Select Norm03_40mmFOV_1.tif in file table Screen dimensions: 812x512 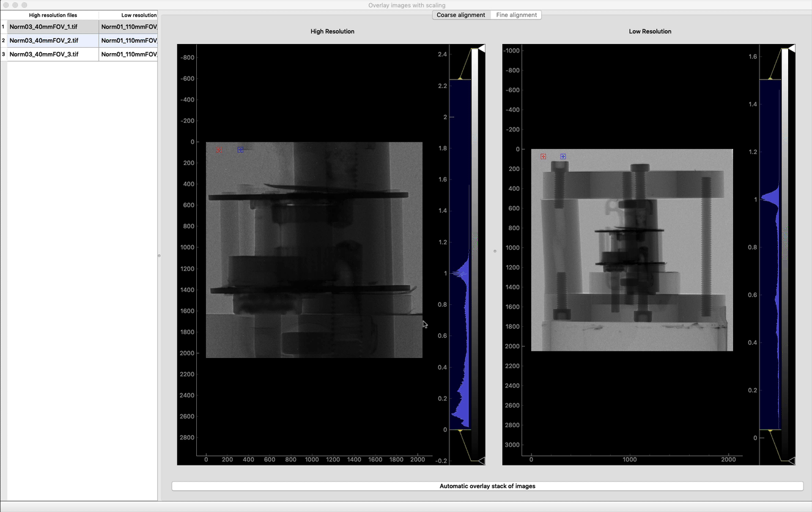[x=53, y=26]
